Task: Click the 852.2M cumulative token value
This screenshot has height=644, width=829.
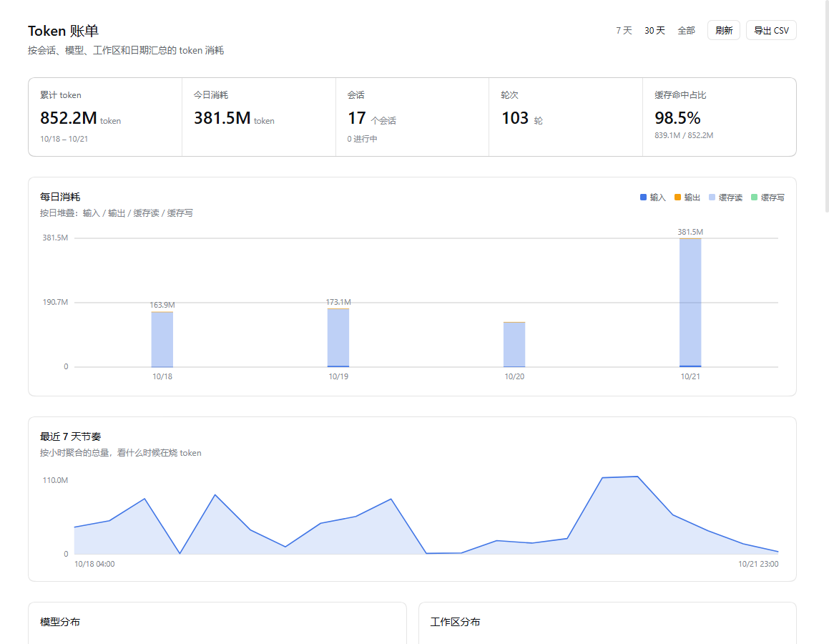Action: pos(68,118)
